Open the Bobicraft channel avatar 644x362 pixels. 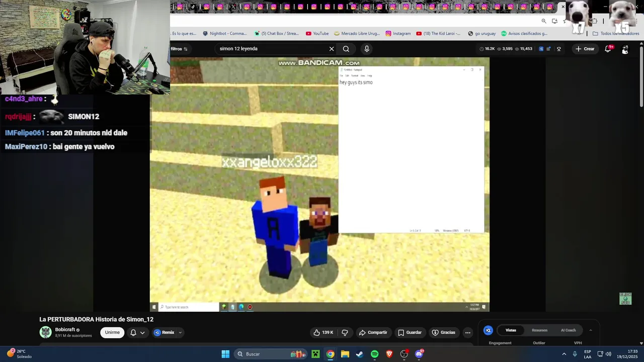tap(46, 332)
